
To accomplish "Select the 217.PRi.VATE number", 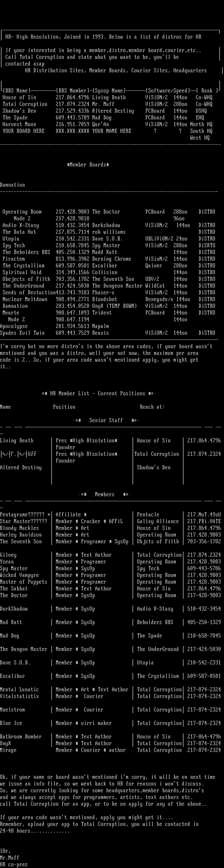I will point(204,522).
